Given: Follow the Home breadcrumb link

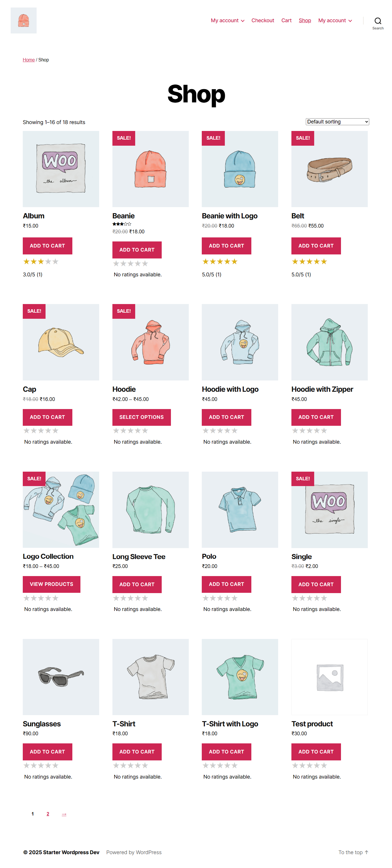Looking at the screenshot, I should [29, 60].
